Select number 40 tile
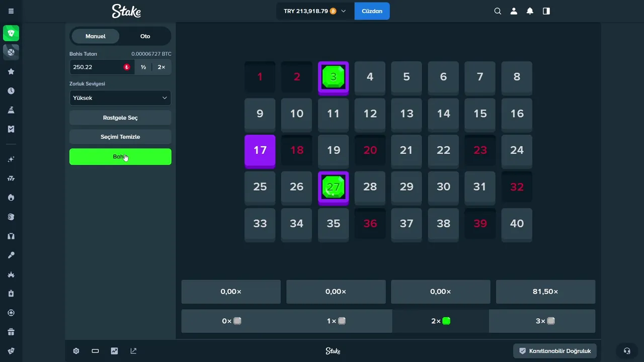The height and width of the screenshot is (362, 644). coord(517,224)
